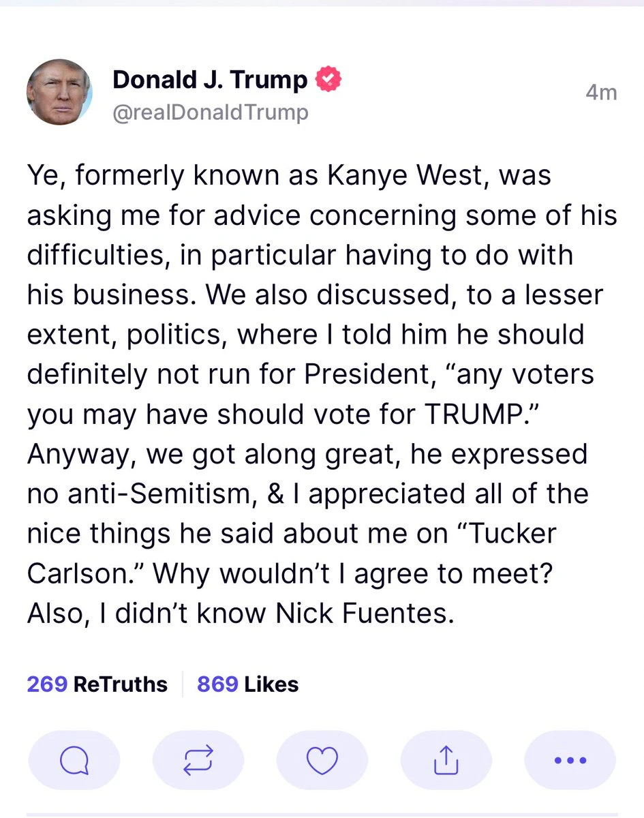Click the Donald J. Trump display name

(x=210, y=80)
